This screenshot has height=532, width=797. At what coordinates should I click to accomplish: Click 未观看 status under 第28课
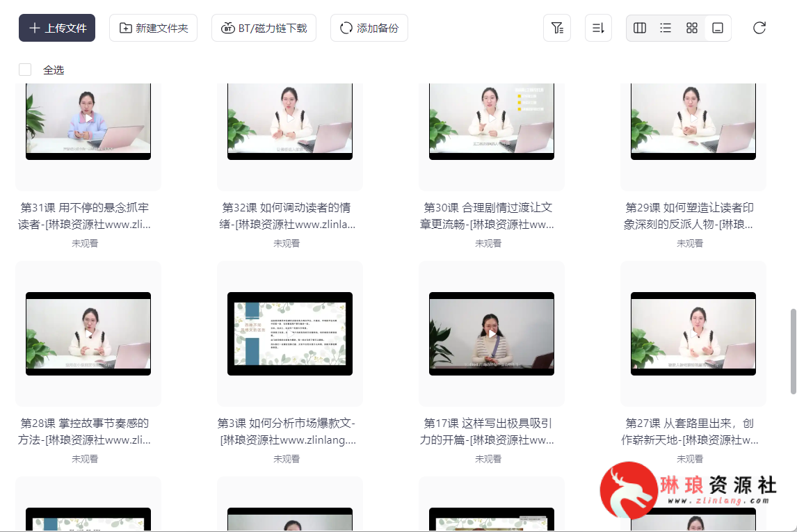[85, 459]
